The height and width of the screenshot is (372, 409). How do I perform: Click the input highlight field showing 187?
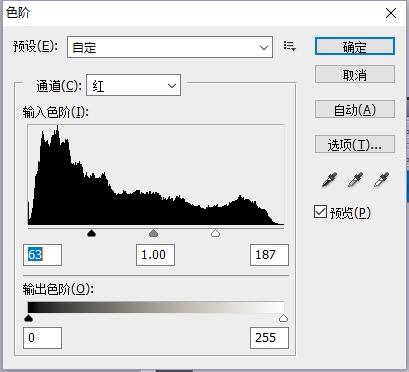[269, 255]
